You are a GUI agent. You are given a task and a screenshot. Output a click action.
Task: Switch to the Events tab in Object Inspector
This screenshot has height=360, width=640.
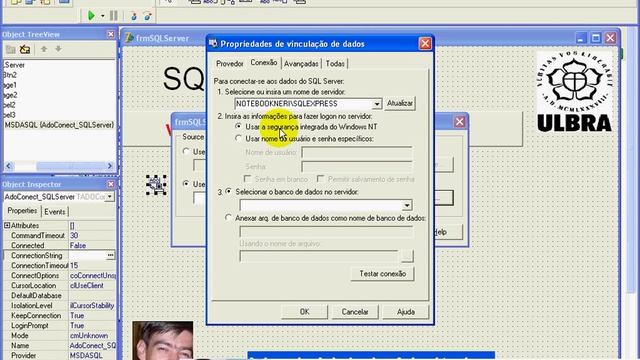54,211
